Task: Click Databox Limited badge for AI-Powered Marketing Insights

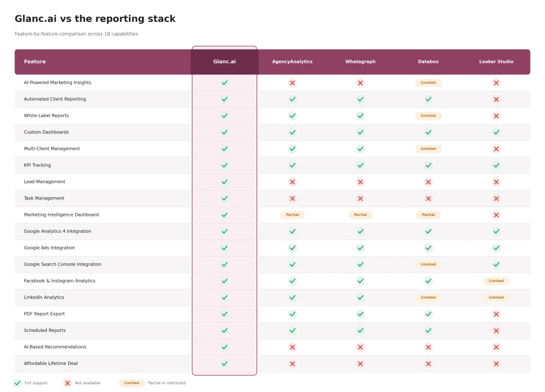Action: pos(428,82)
